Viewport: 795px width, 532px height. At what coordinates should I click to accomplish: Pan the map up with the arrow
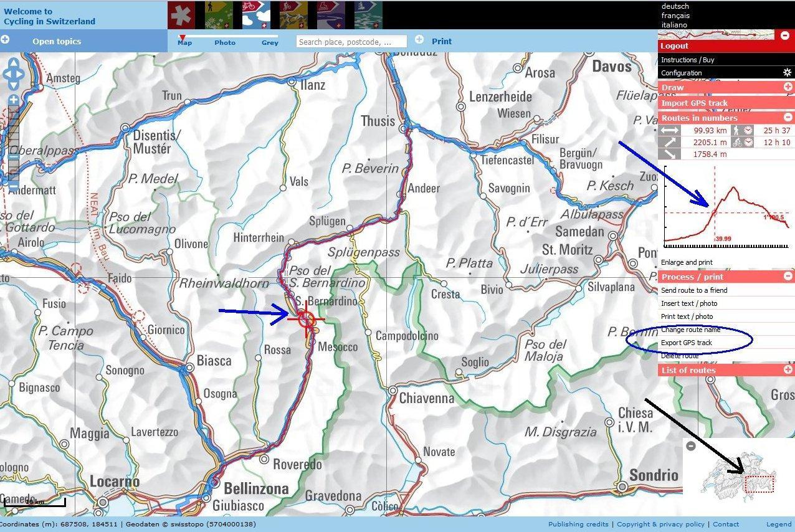(13, 63)
